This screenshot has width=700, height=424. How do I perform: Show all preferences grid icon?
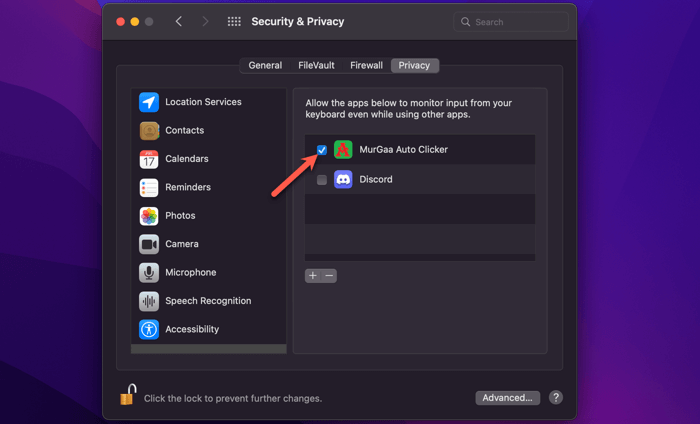click(234, 21)
